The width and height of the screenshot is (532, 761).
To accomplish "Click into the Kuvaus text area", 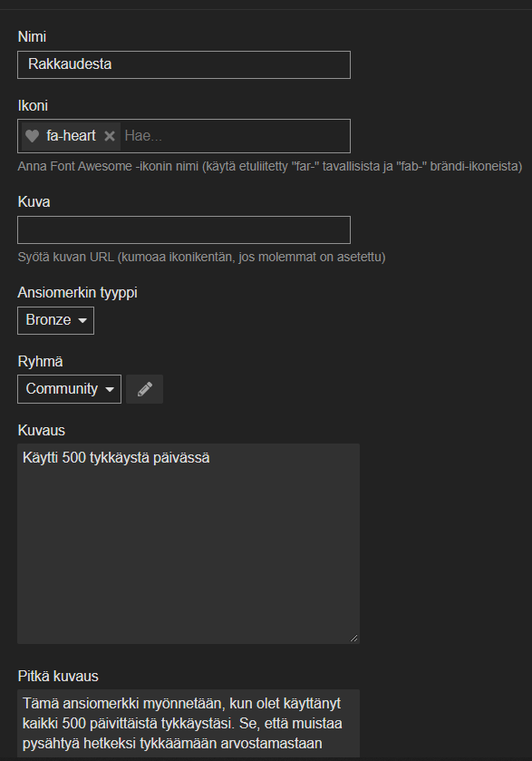I will point(189,543).
